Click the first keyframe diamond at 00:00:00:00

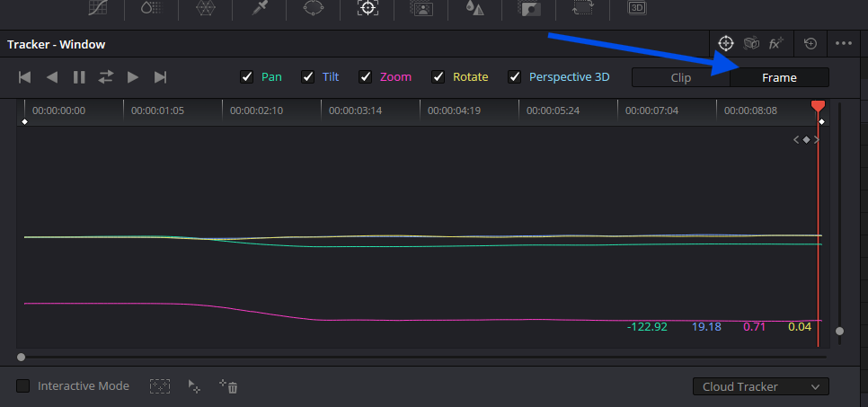[x=24, y=122]
